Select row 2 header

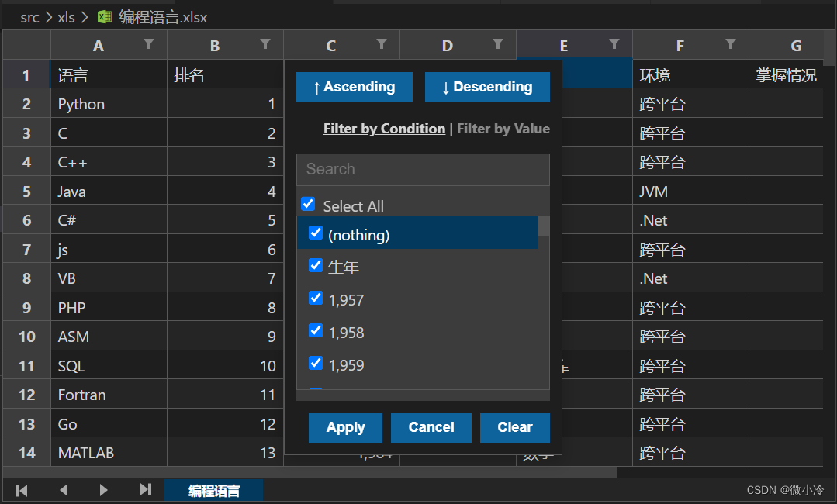(26, 104)
